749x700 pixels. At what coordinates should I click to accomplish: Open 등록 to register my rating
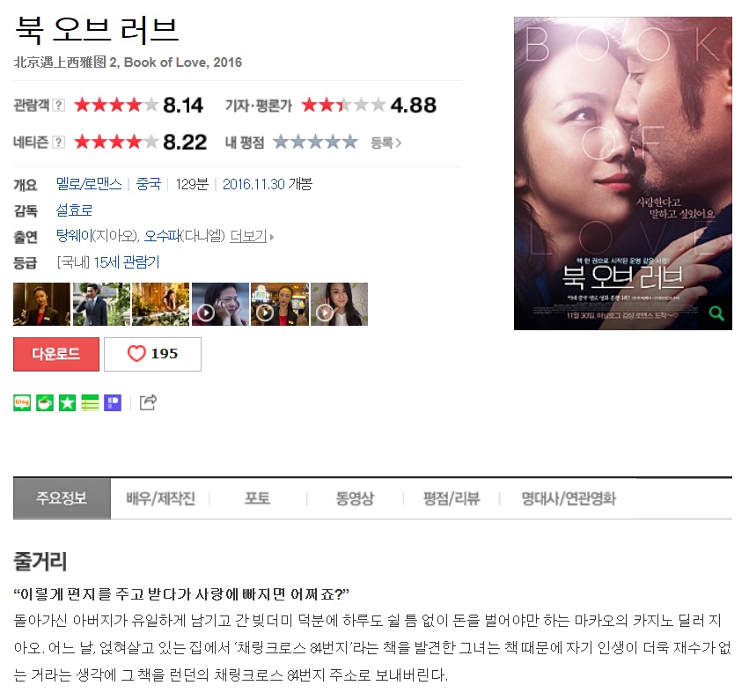pos(386,143)
